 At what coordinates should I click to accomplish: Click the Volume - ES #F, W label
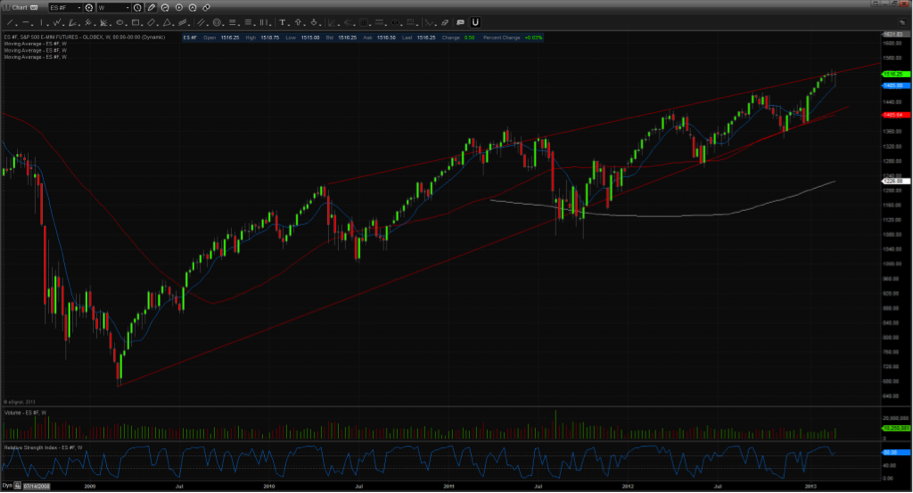point(26,413)
